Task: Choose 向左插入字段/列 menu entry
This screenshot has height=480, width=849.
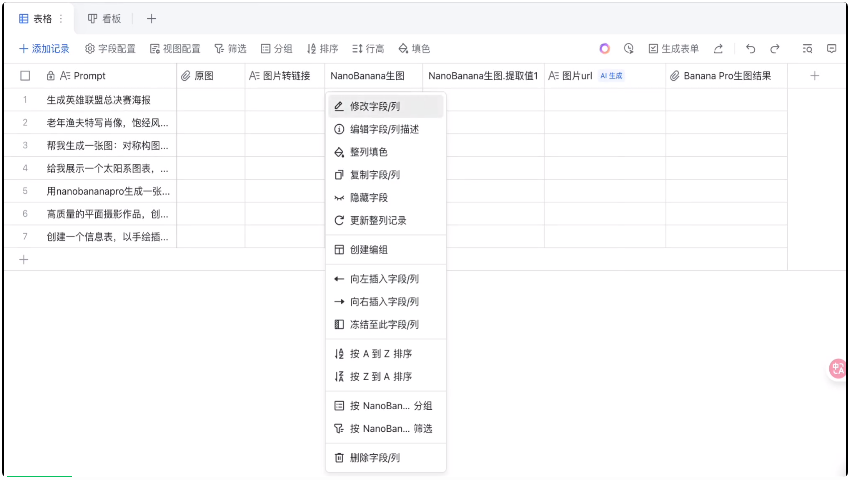Action: (x=386, y=279)
